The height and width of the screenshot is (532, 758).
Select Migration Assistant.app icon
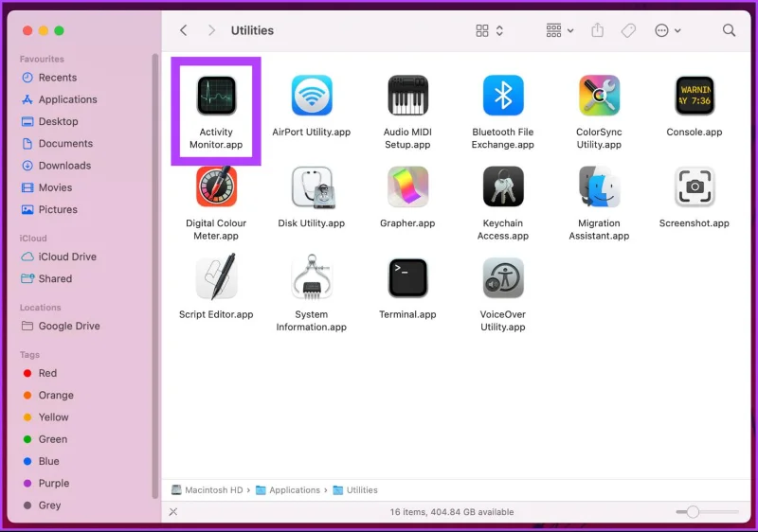pyautogui.click(x=599, y=186)
